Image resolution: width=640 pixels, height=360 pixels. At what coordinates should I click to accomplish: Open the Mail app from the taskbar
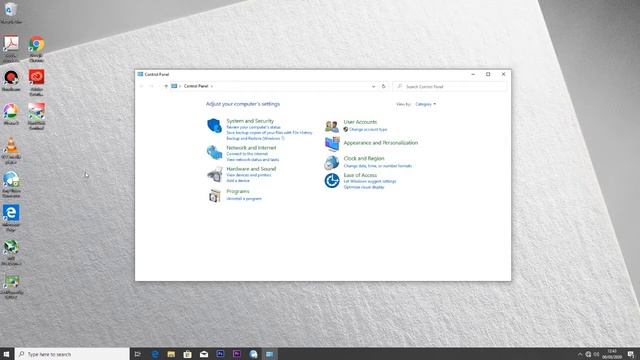(x=204, y=354)
